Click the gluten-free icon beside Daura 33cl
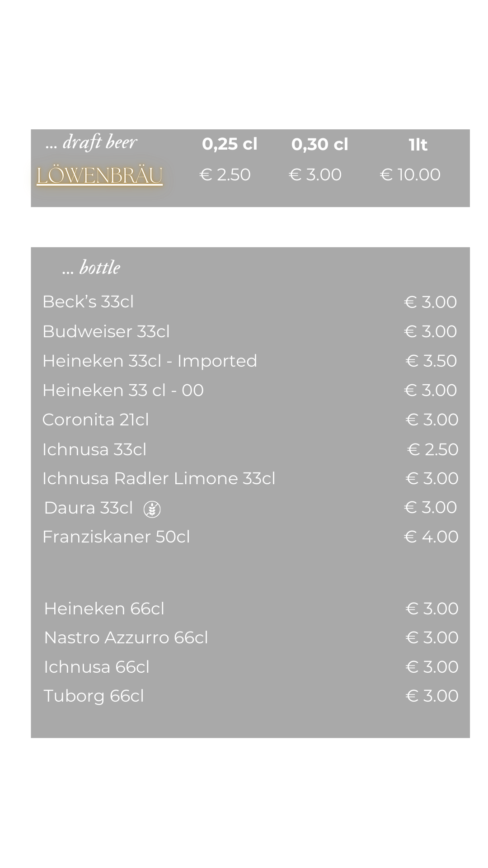Viewport: 488px width, 868px height. click(x=152, y=509)
